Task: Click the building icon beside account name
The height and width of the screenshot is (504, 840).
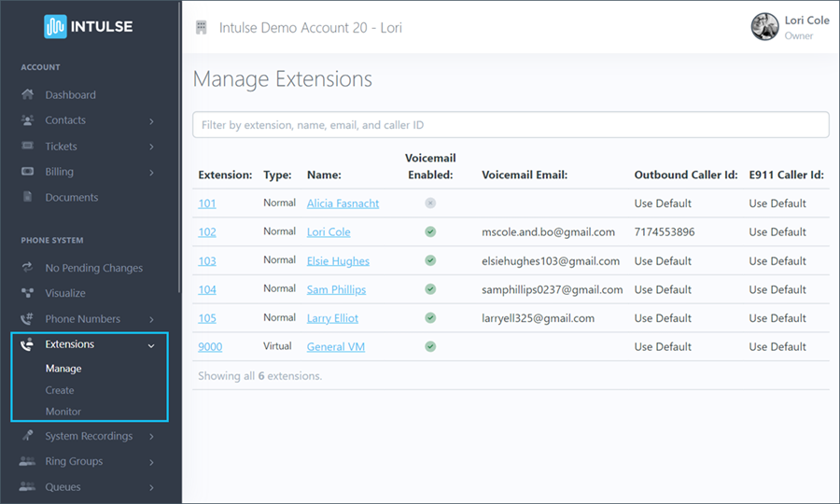Action: (x=202, y=27)
